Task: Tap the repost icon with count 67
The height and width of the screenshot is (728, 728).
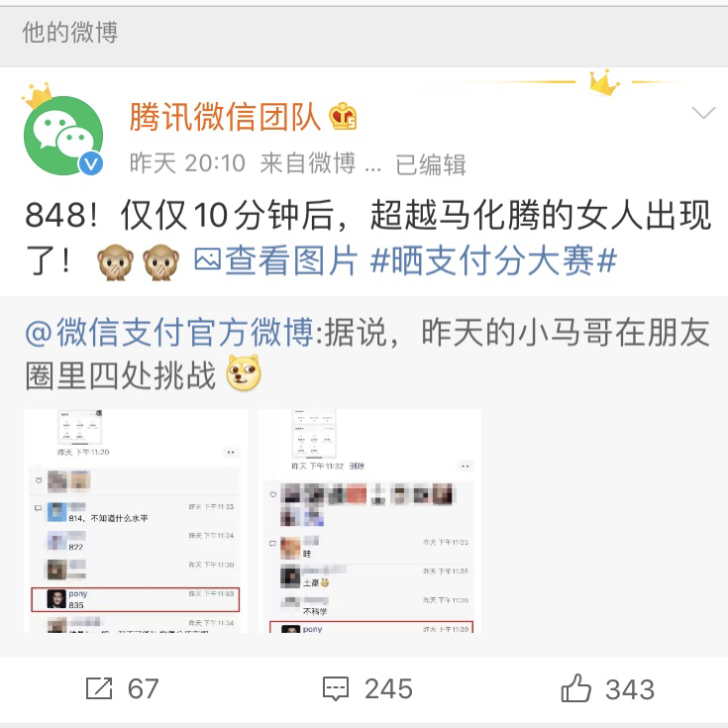Action: click(x=99, y=688)
